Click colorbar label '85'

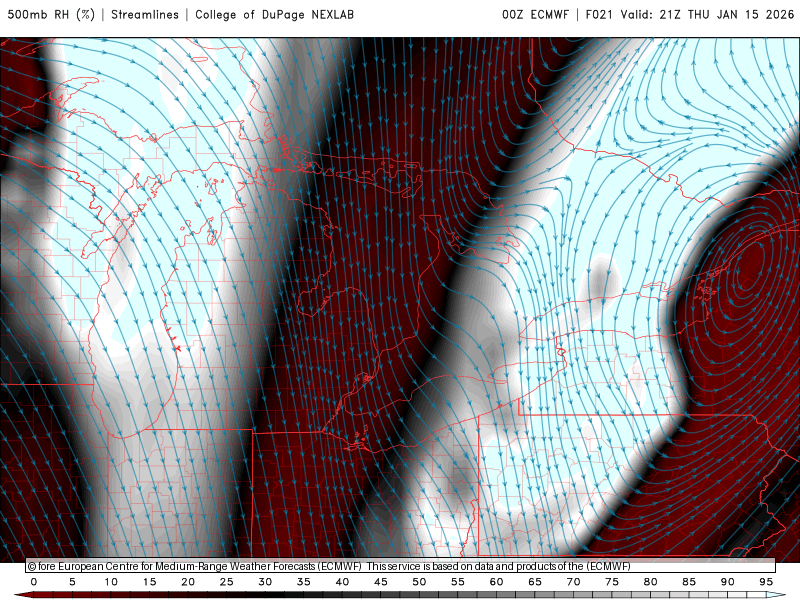pos(689,582)
